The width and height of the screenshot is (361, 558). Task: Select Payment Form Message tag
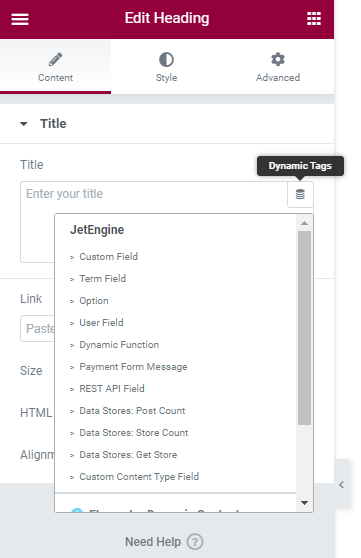pyautogui.click(x=133, y=367)
